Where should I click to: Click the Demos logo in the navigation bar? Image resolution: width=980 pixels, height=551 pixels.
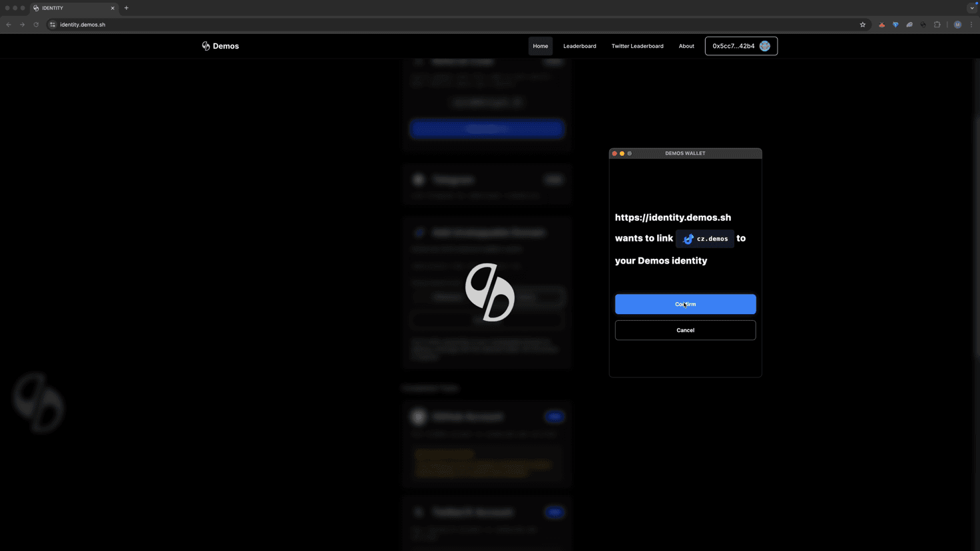220,45
